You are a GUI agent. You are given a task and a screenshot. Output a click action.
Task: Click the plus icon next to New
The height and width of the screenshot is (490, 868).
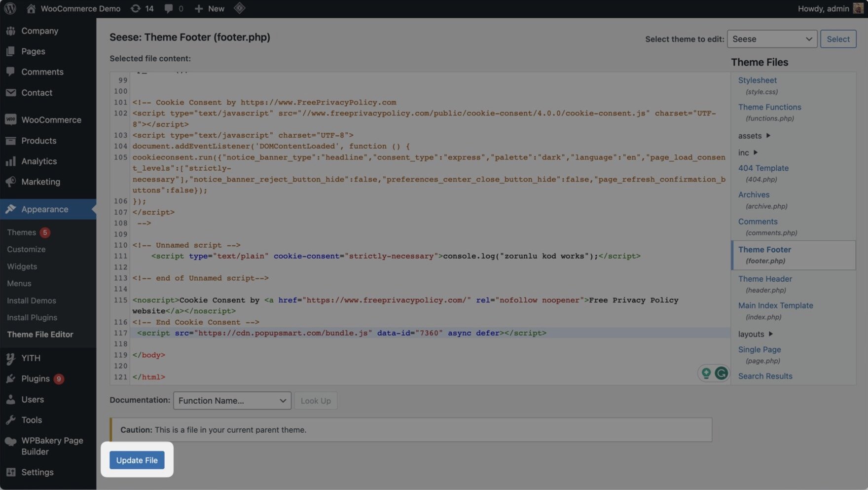(x=198, y=8)
